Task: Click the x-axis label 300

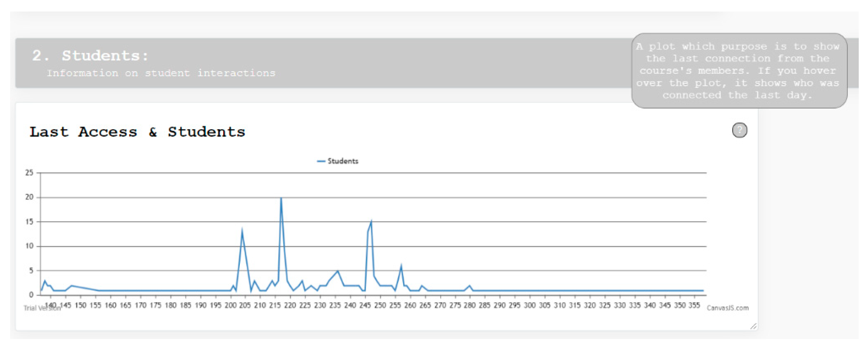Action: [530, 306]
